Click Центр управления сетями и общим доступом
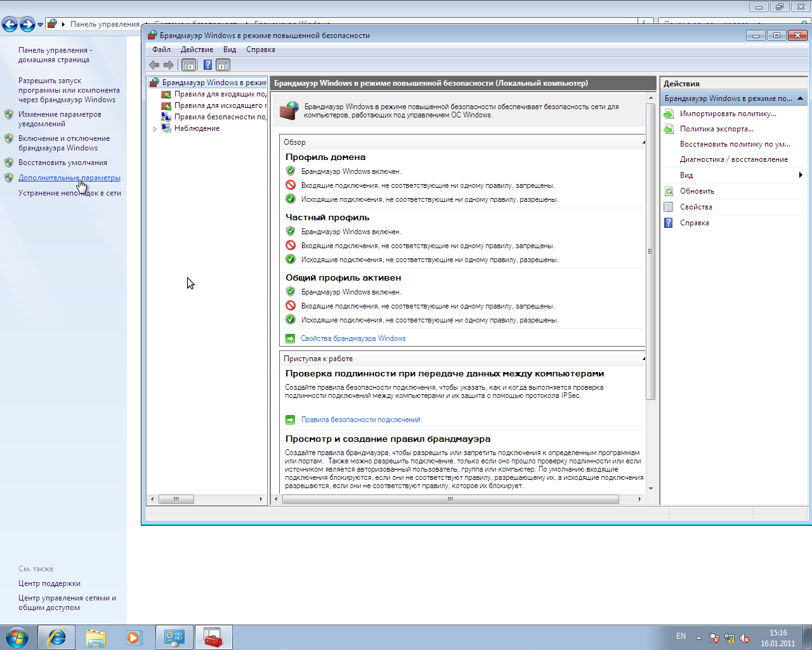Image resolution: width=812 pixels, height=650 pixels. click(x=67, y=602)
